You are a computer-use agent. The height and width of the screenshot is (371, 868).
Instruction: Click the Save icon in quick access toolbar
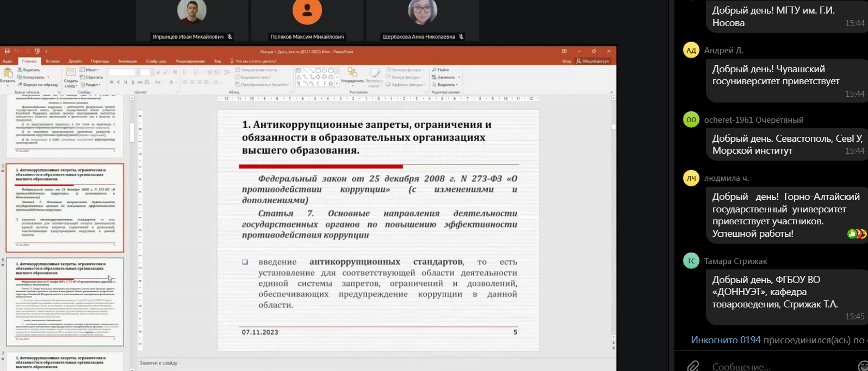click(x=7, y=51)
